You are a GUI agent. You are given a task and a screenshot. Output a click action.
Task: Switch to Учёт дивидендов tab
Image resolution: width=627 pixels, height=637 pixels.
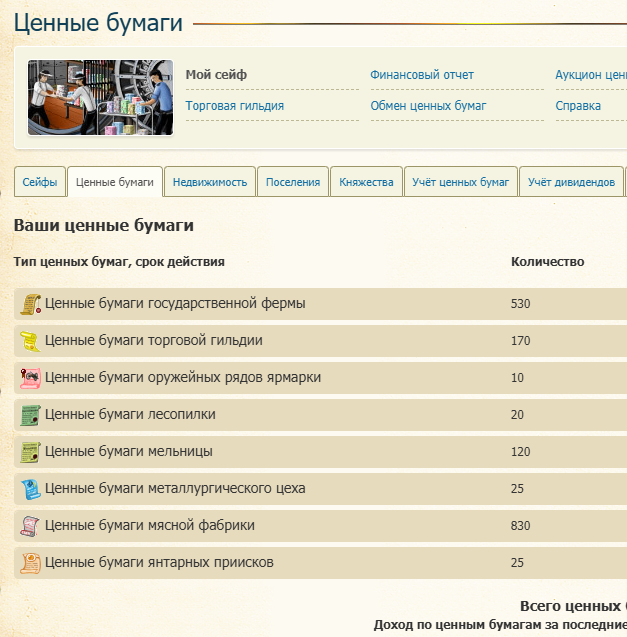coord(571,182)
